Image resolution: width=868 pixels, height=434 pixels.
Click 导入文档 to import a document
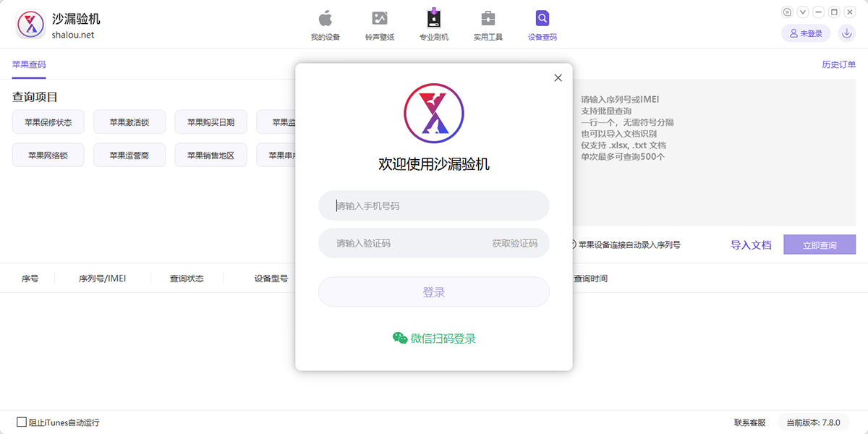[x=751, y=245]
